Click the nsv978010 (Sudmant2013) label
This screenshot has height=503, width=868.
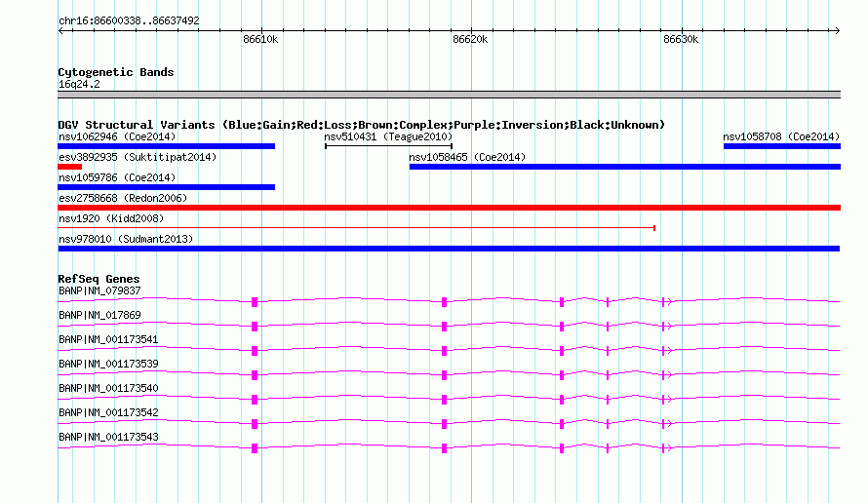(126, 239)
